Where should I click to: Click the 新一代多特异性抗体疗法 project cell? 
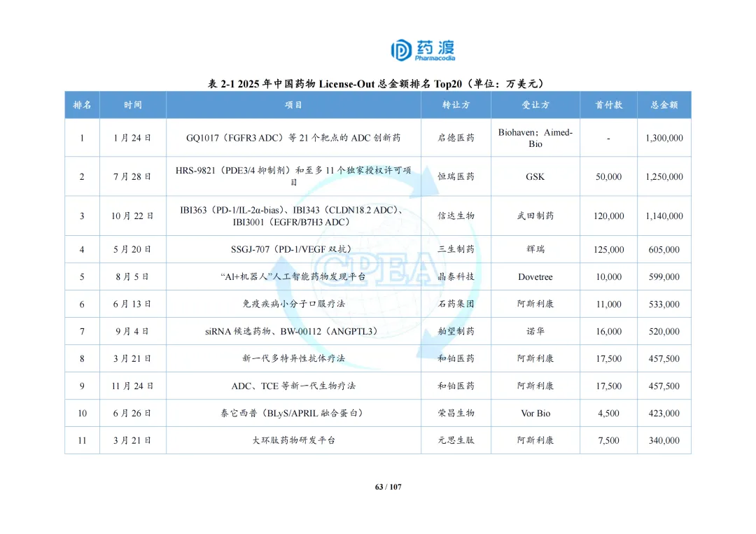pyautogui.click(x=293, y=358)
